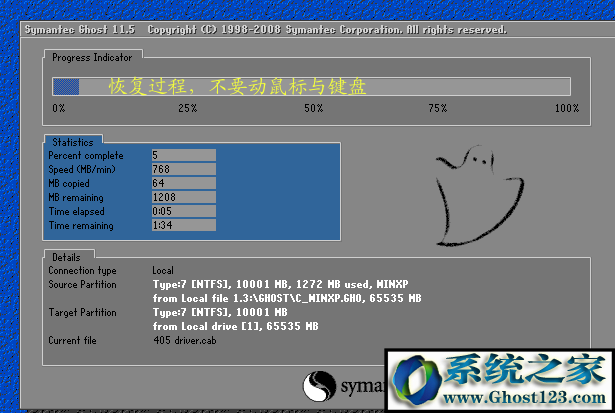Click the Symantec copyright notice text
The image size is (615, 413).
[327, 30]
